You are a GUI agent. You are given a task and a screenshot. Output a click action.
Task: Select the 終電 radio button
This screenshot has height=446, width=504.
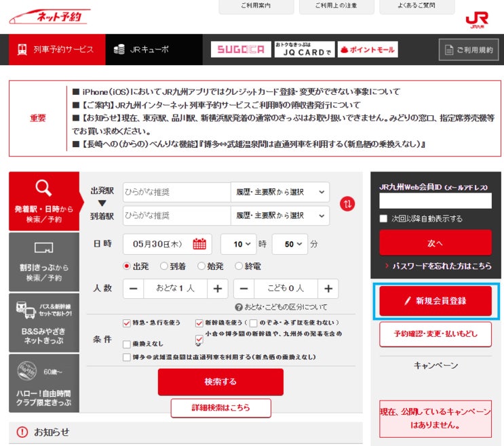click(x=239, y=266)
